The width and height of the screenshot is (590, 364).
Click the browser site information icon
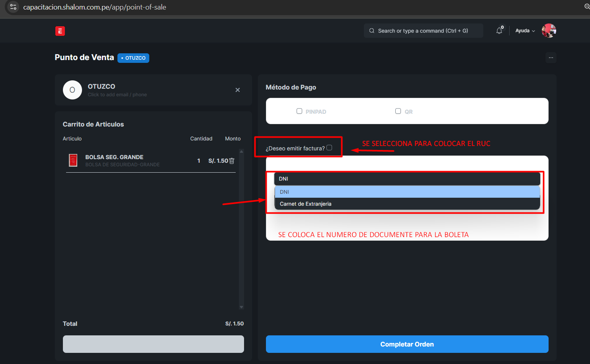click(13, 7)
